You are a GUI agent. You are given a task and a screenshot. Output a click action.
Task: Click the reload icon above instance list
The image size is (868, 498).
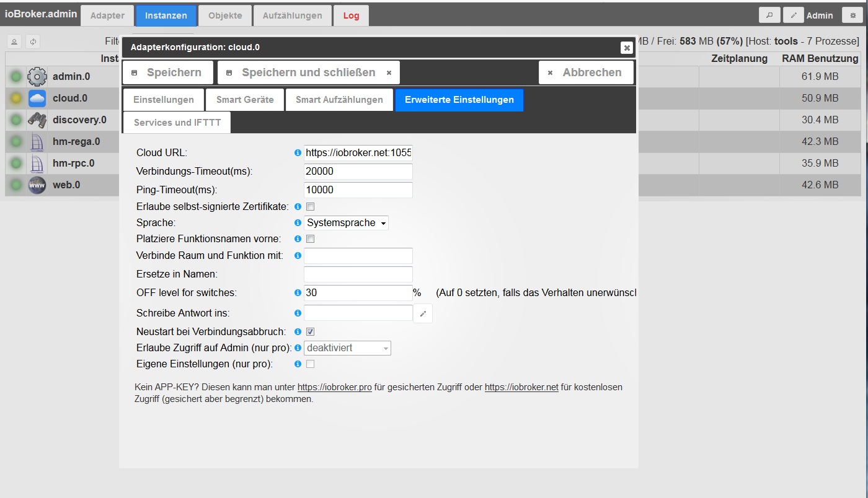[33, 41]
